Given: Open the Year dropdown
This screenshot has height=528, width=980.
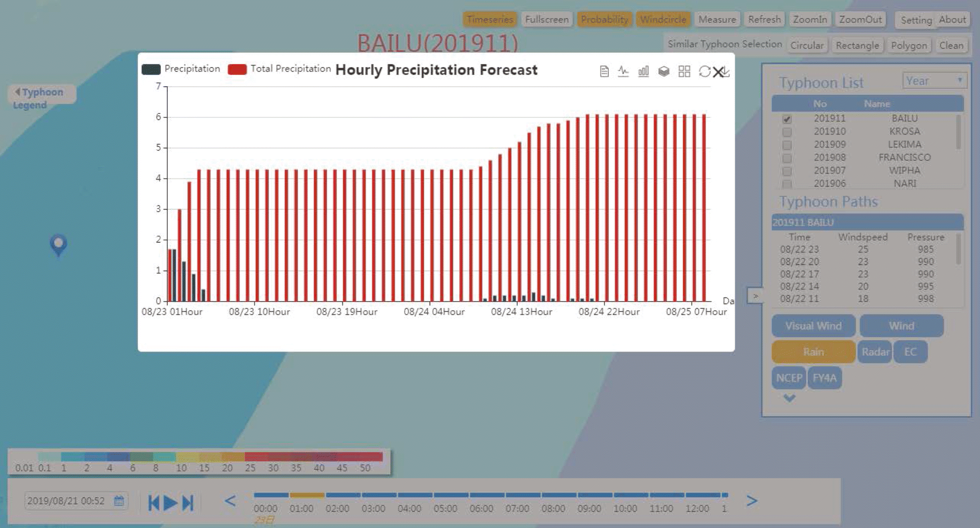Looking at the screenshot, I should 935,81.
